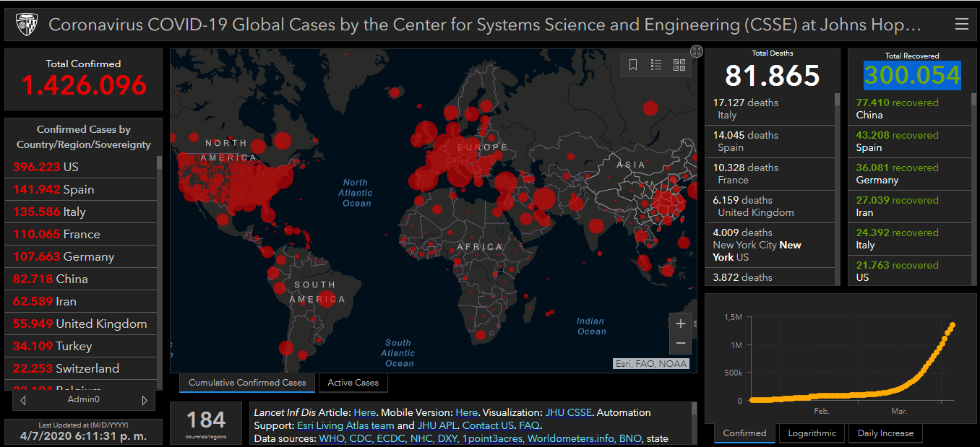The image size is (980, 447).
Task: Open the FAQ link
Action: point(529,425)
